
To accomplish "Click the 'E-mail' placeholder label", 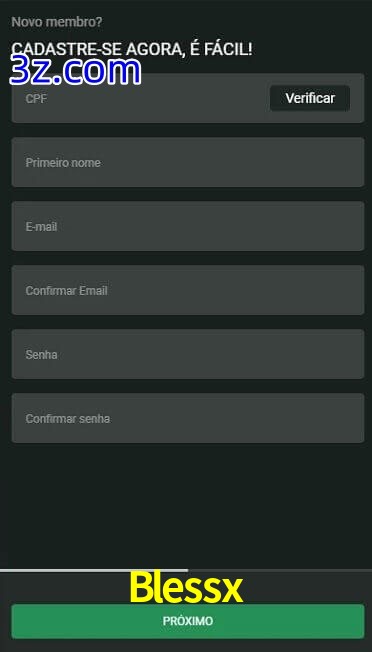I will [41, 227].
